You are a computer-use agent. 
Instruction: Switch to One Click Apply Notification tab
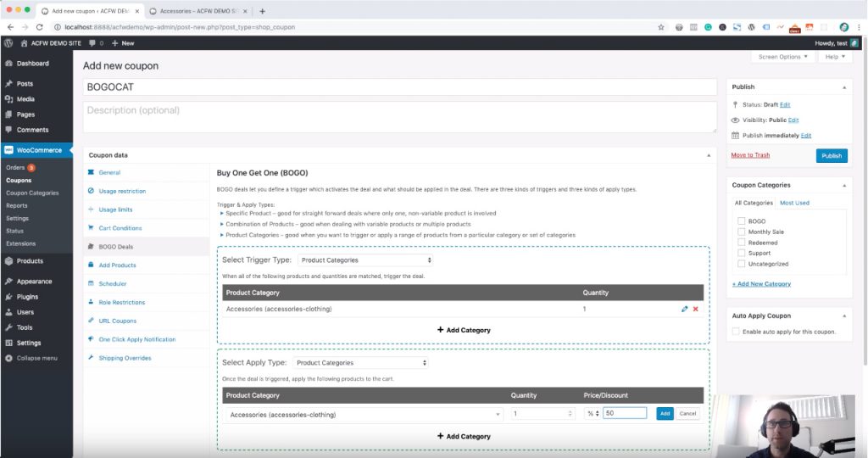[x=136, y=339]
